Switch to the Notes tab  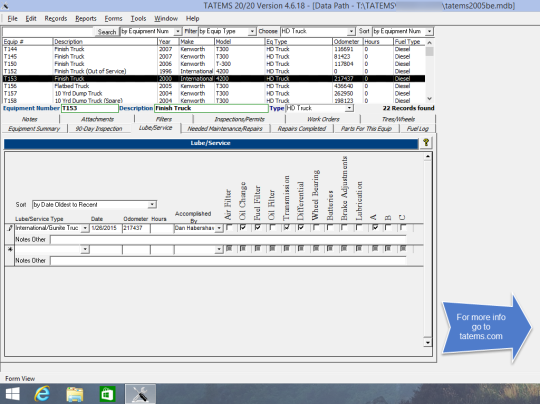pyautogui.click(x=30, y=119)
